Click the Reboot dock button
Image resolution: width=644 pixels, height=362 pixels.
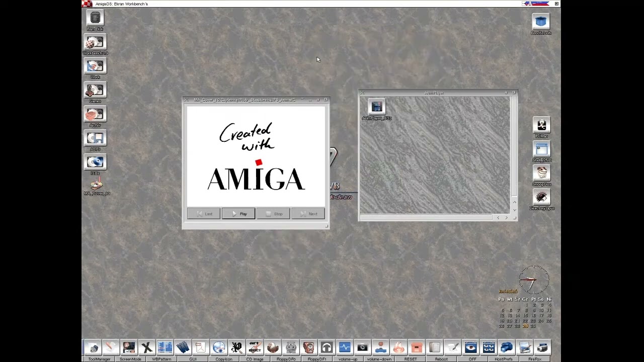click(441, 359)
